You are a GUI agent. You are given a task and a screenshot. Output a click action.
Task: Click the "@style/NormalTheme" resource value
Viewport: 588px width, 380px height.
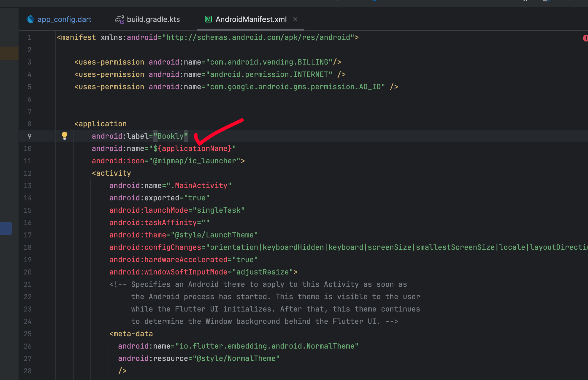click(236, 358)
